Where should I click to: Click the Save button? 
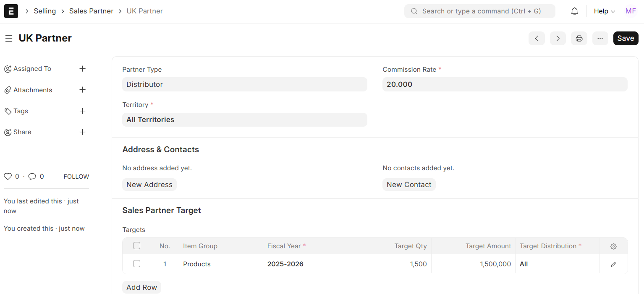pyautogui.click(x=625, y=39)
